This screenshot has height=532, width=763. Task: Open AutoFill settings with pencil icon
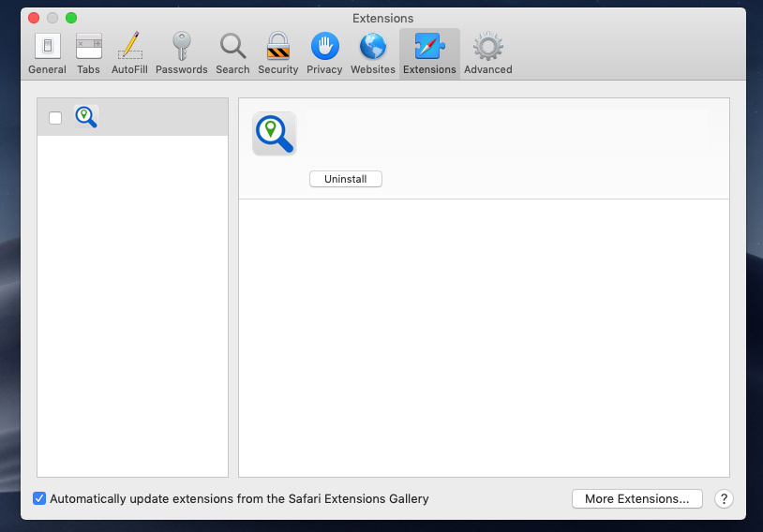coord(129,53)
